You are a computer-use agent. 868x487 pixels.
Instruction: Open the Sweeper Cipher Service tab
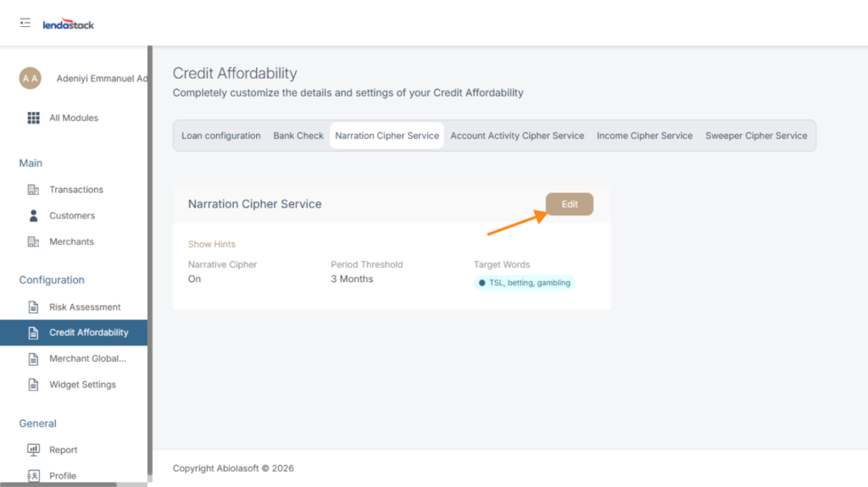click(x=756, y=136)
